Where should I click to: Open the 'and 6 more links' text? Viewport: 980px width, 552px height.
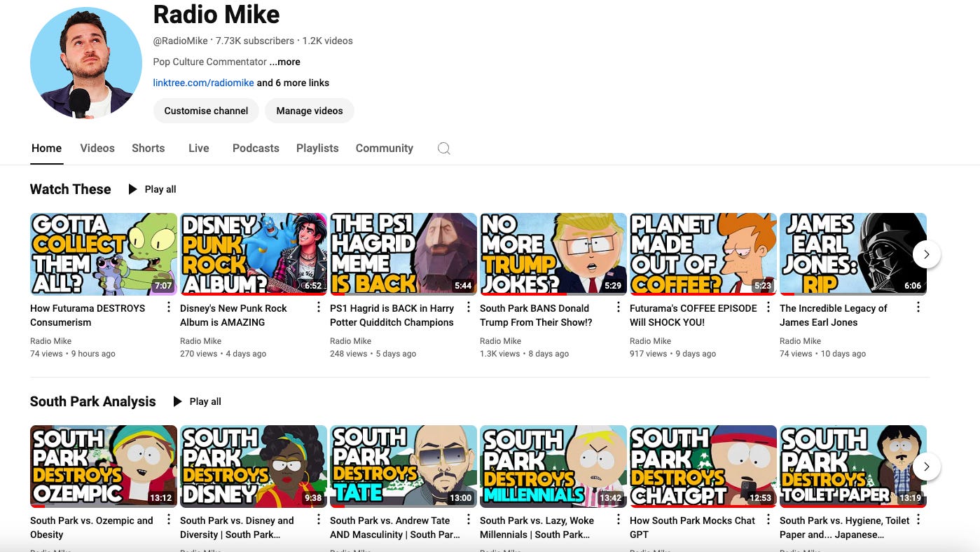point(293,83)
